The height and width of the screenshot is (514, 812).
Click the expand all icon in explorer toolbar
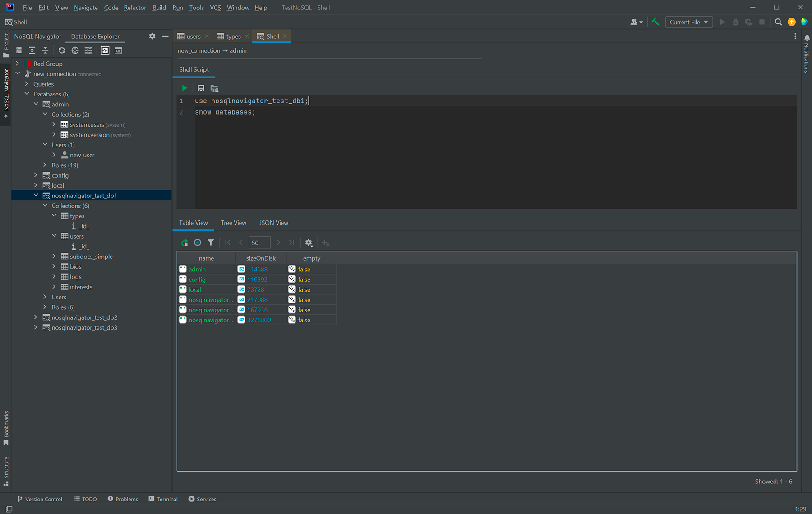click(x=32, y=50)
